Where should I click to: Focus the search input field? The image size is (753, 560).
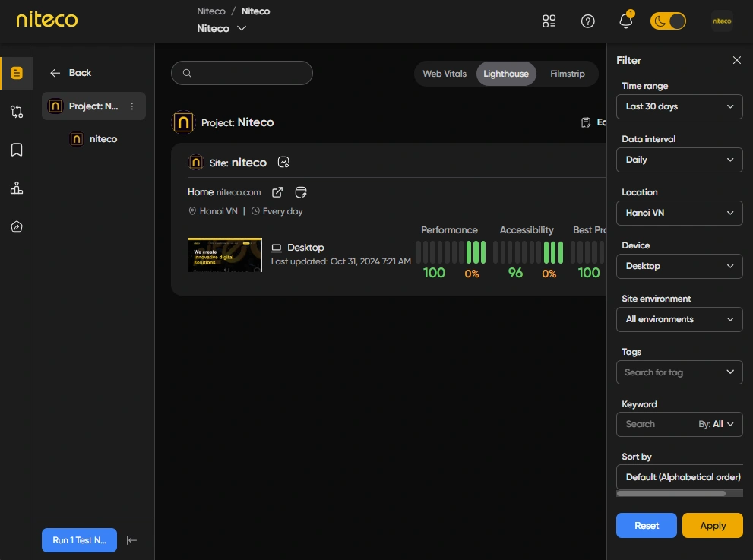242,73
